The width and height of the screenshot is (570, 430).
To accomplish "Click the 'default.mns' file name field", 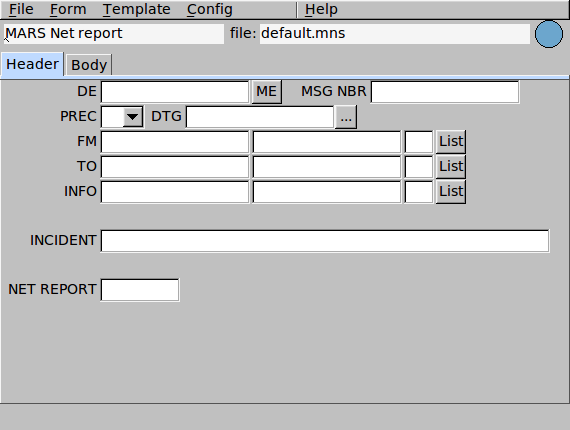I will (395, 34).
